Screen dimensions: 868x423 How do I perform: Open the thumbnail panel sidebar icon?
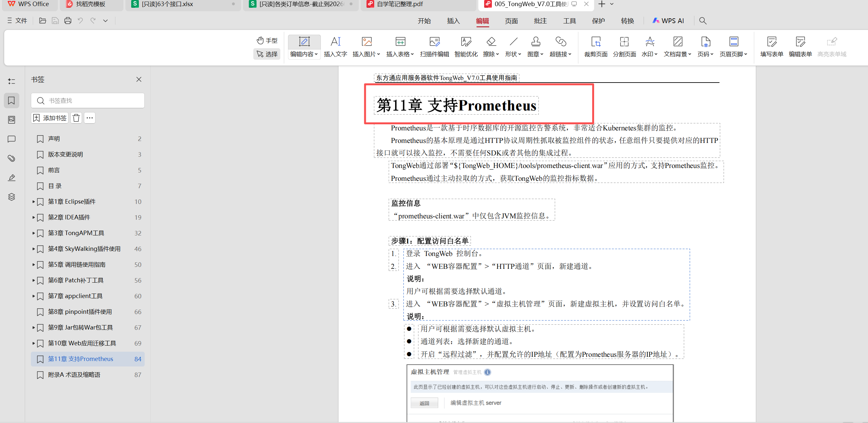coord(12,120)
